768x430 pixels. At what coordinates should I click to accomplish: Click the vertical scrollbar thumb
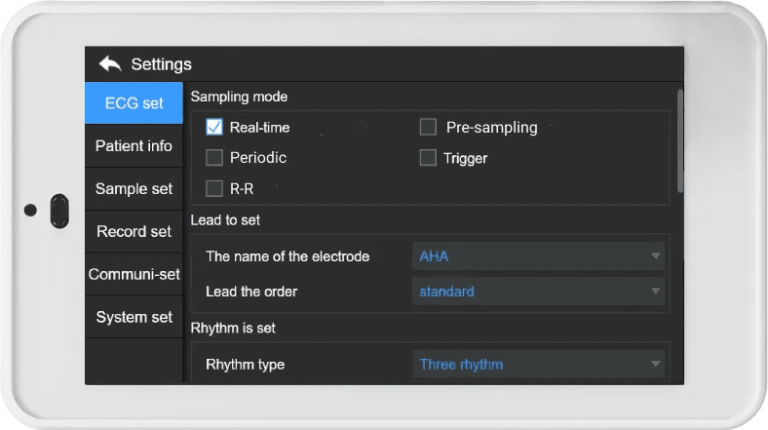pos(680,140)
